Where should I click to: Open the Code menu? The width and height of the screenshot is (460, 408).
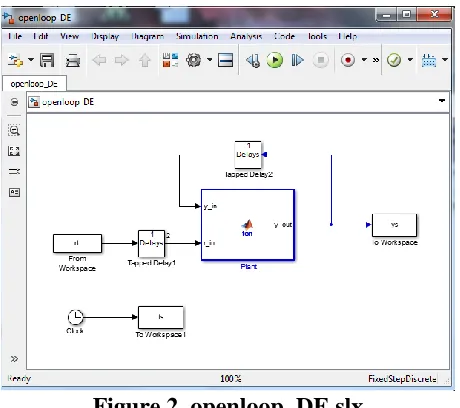click(x=284, y=36)
